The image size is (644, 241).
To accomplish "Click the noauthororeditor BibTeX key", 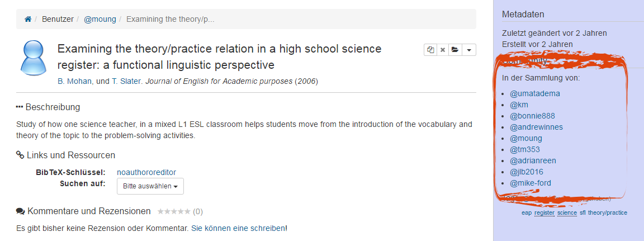I will click(146, 172).
